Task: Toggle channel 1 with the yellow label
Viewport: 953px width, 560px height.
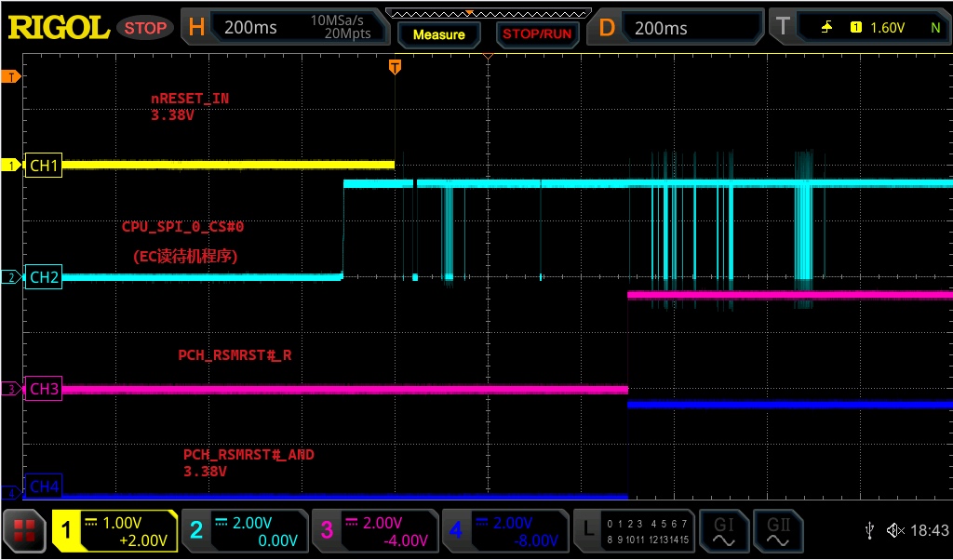Action: (114, 531)
